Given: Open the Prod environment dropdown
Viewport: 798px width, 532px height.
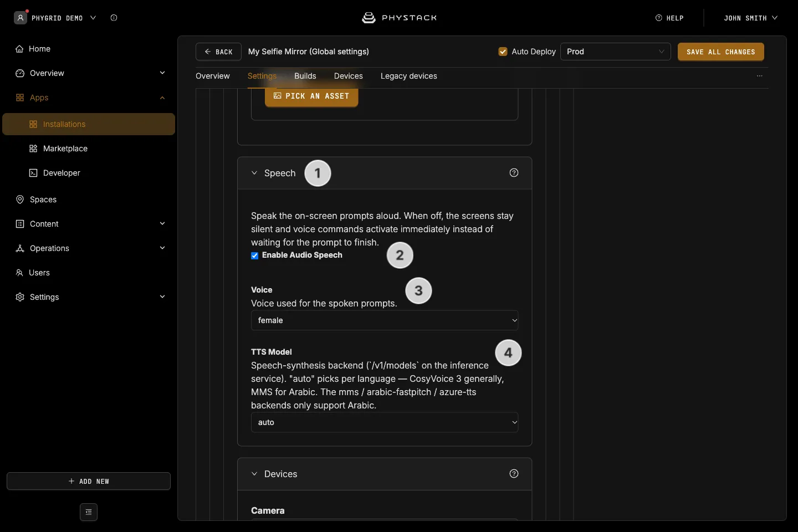Looking at the screenshot, I should (616, 52).
